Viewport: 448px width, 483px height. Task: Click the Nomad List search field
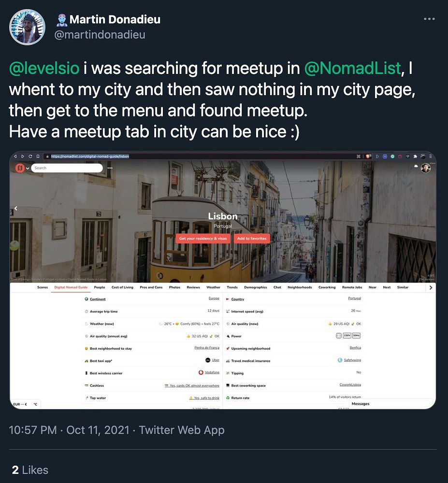pos(67,168)
